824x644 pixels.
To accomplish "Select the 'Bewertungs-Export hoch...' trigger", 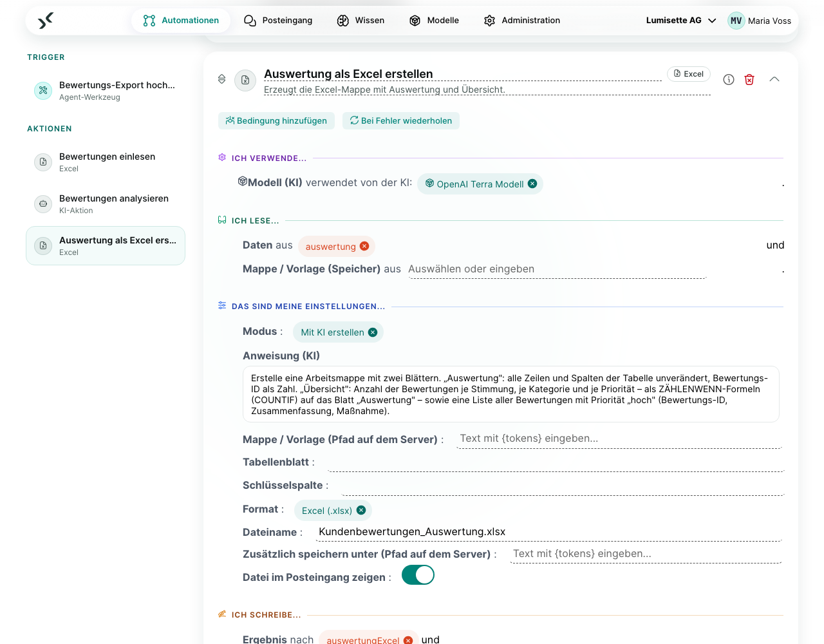I will coord(106,91).
